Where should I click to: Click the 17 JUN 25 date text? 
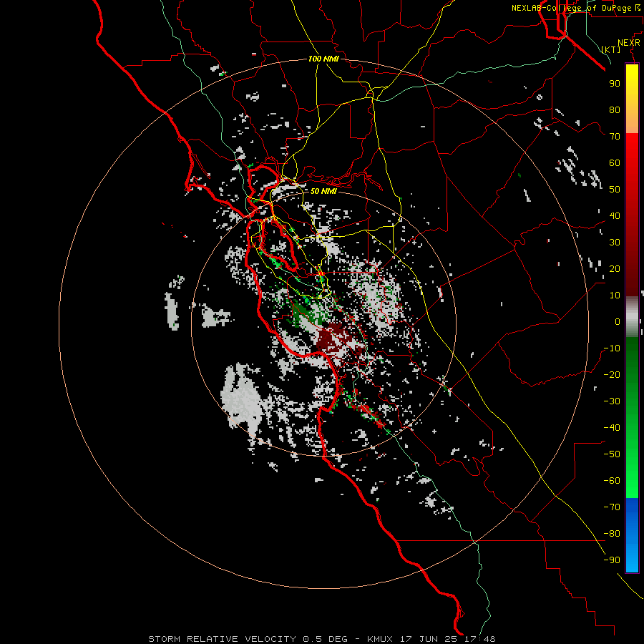430,639
